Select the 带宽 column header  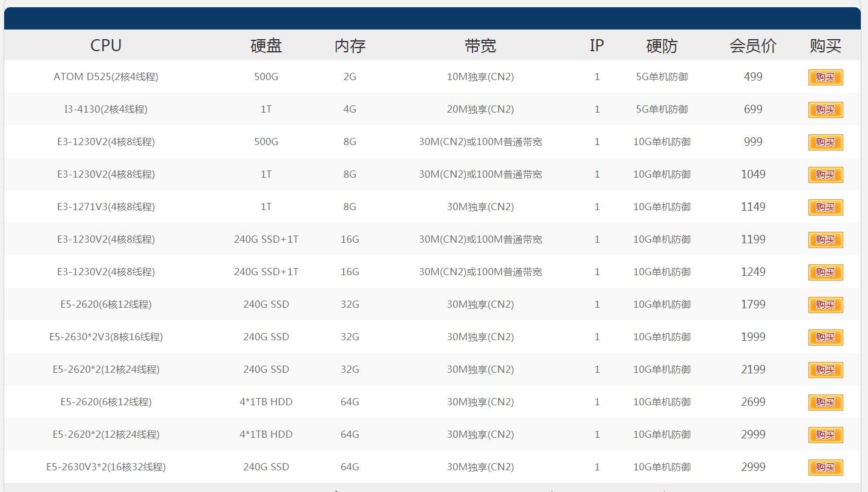480,46
